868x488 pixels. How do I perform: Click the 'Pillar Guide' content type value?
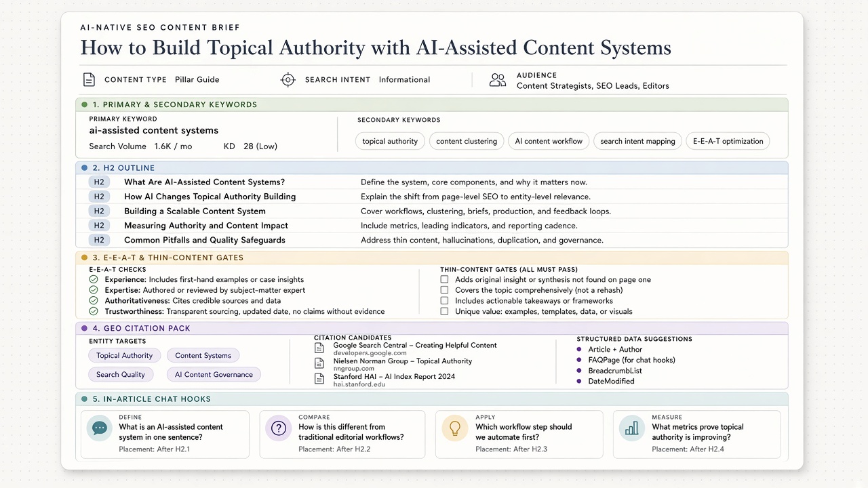197,80
